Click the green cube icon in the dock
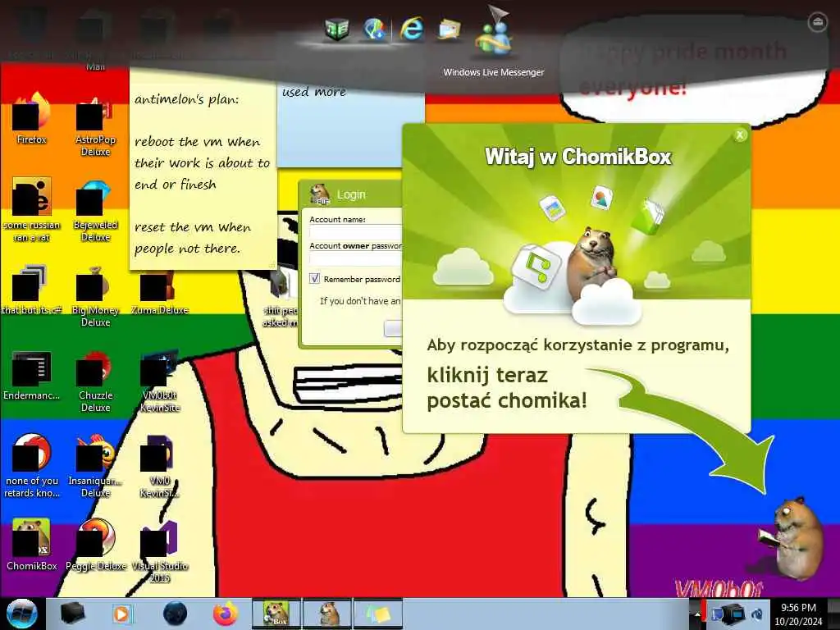840x630 pixels. tap(337, 29)
